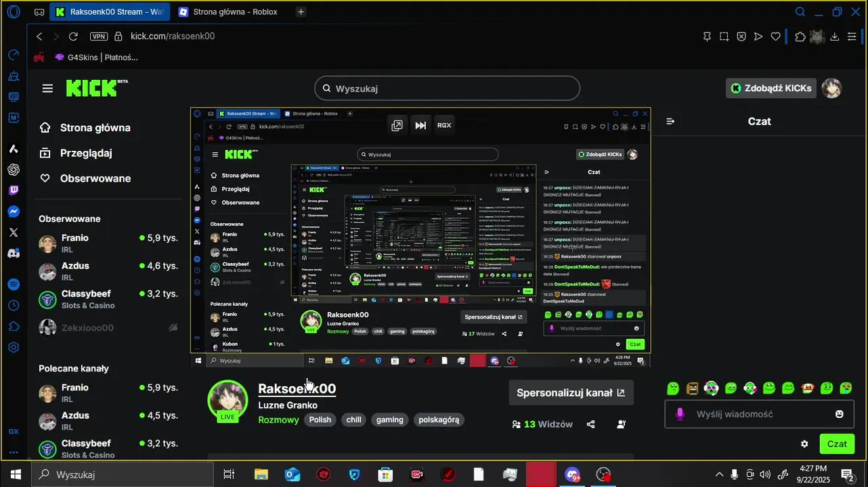The height and width of the screenshot is (487, 868).
Task: Click the share stream icon
Action: point(591,424)
